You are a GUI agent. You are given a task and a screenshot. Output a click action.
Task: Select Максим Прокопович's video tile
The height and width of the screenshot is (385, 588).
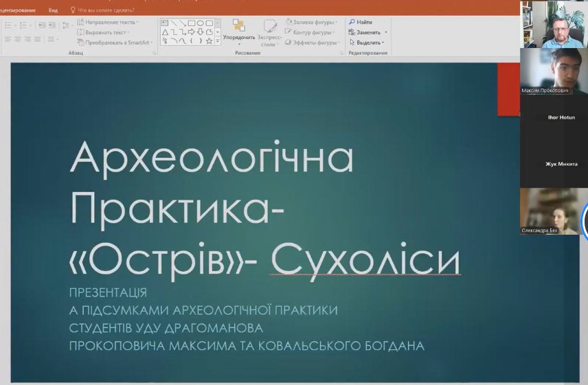(x=554, y=71)
